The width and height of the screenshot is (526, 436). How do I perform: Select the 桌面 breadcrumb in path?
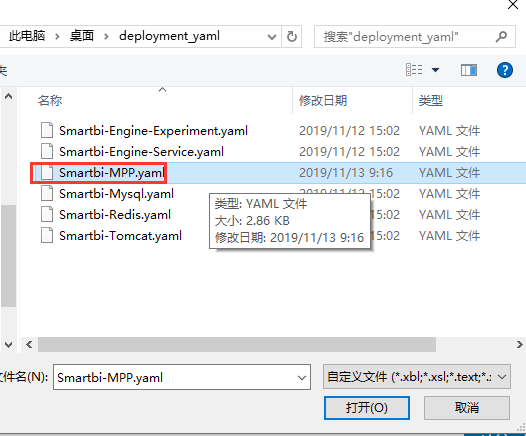[x=82, y=36]
